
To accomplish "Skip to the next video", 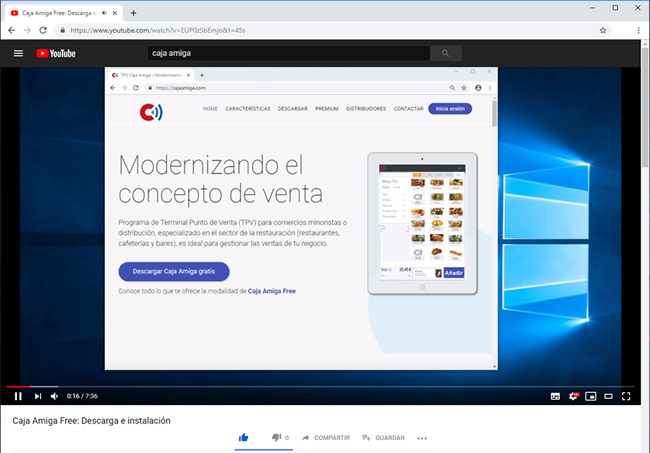I will pyautogui.click(x=38, y=396).
